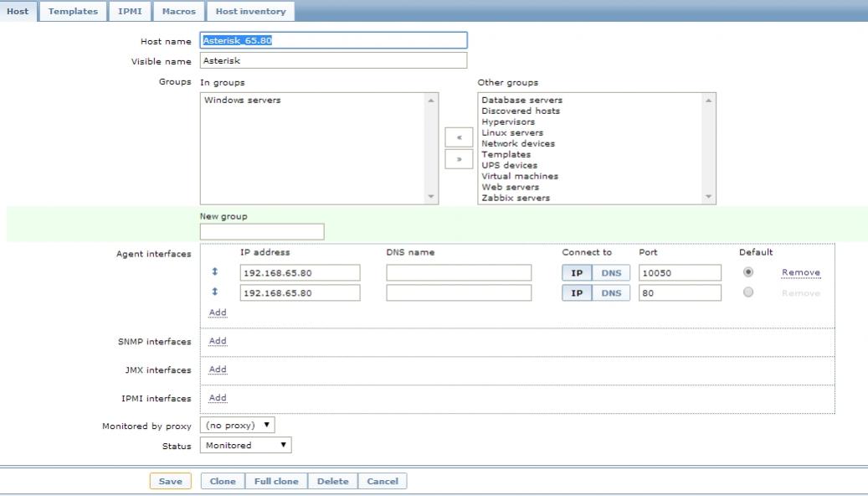Select Network devices in Other groups
Screen dimensions: 868x496
[x=518, y=143]
